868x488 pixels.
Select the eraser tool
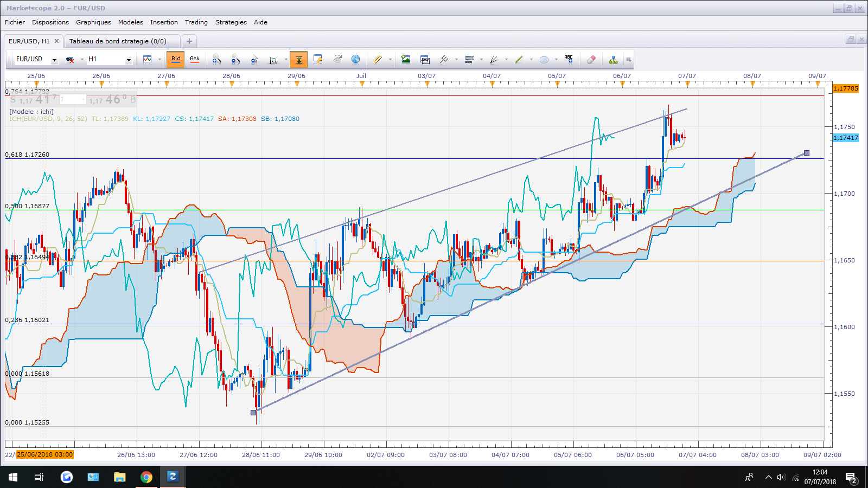point(591,60)
